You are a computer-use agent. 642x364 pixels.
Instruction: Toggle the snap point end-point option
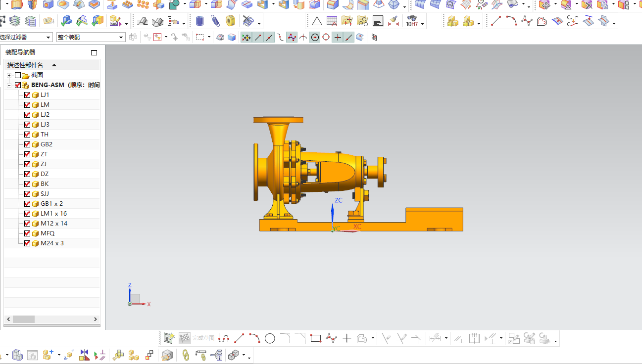[x=258, y=37]
